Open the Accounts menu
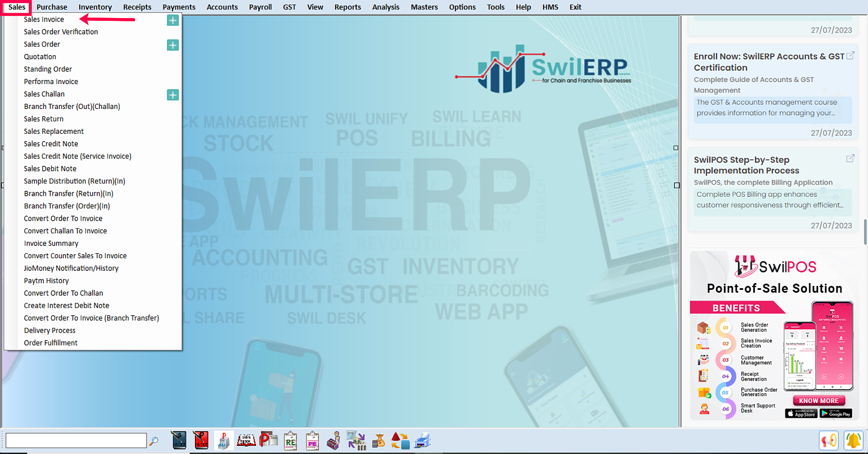Image resolution: width=868 pixels, height=454 pixels. [222, 7]
